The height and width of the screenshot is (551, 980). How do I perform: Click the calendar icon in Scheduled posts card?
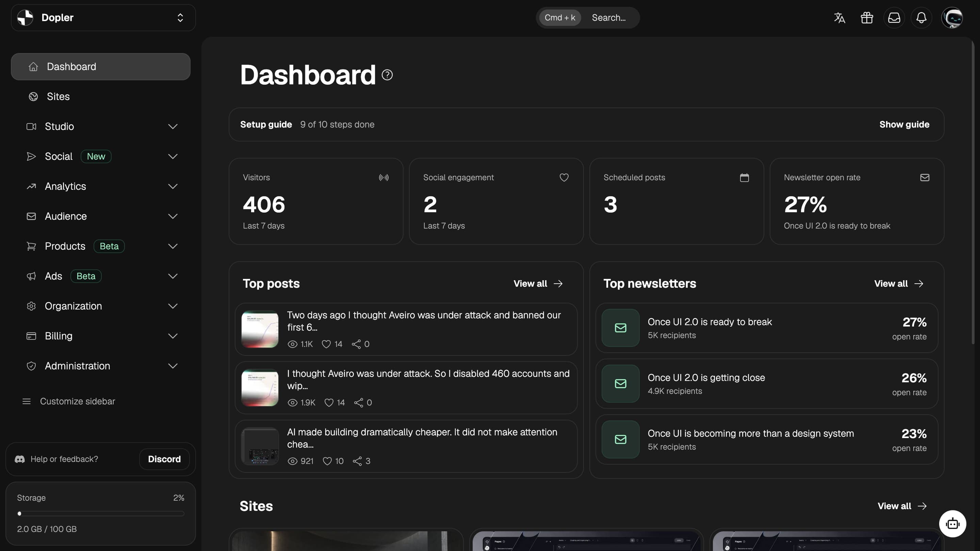click(x=744, y=178)
